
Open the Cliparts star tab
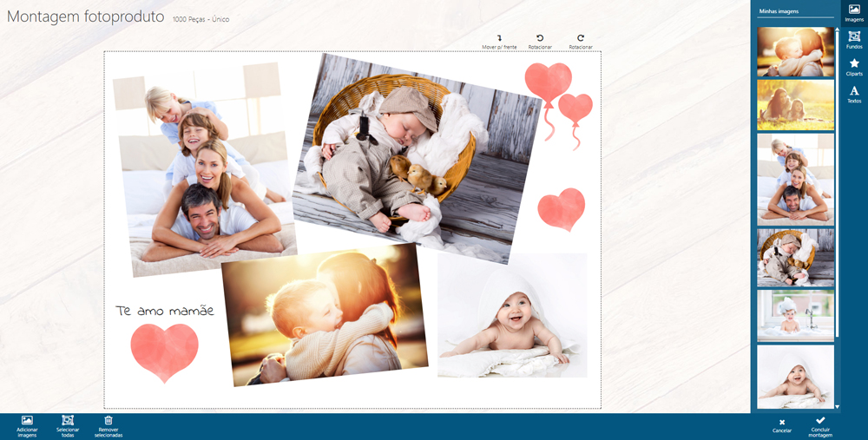(854, 64)
